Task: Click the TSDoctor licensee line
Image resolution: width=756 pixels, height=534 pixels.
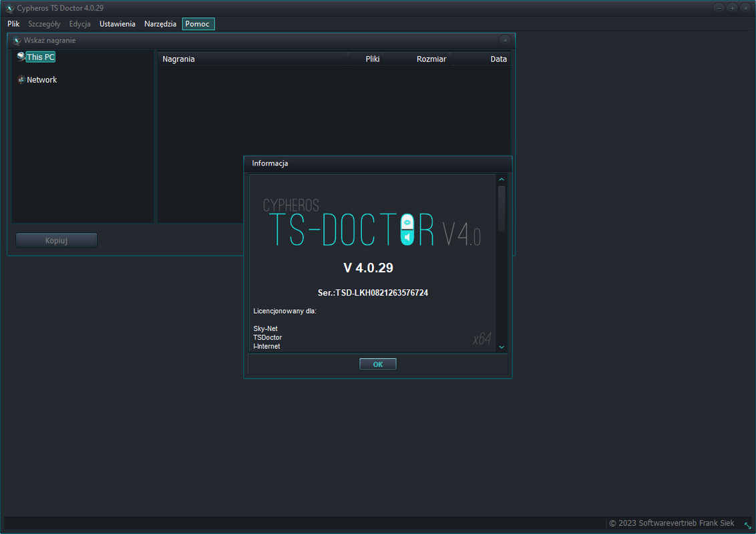Action: [x=268, y=337]
